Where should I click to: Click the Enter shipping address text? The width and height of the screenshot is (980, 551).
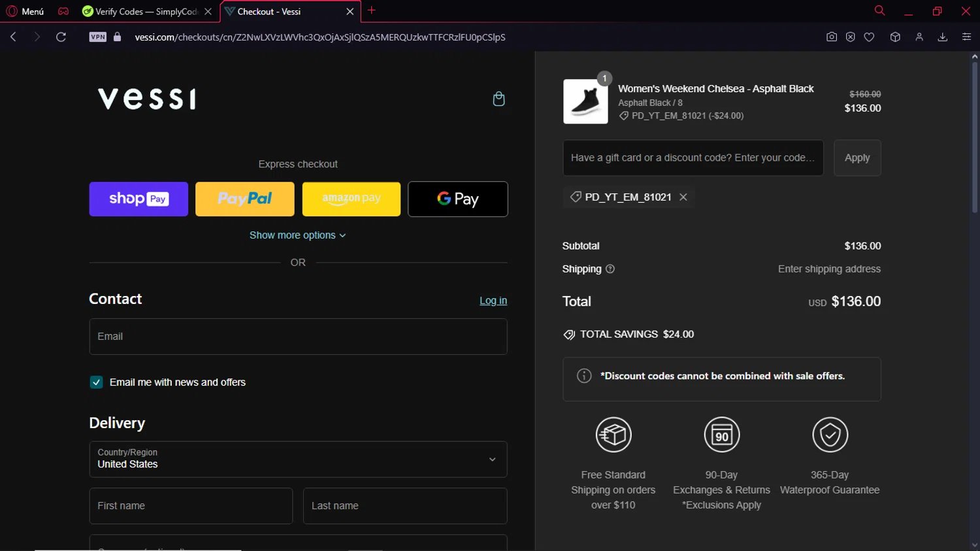(x=829, y=269)
